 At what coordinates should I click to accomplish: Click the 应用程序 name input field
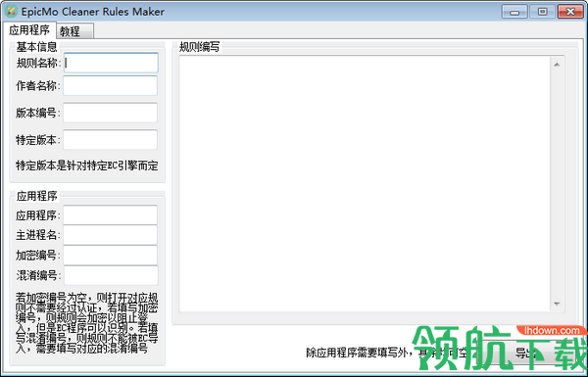[110, 215]
